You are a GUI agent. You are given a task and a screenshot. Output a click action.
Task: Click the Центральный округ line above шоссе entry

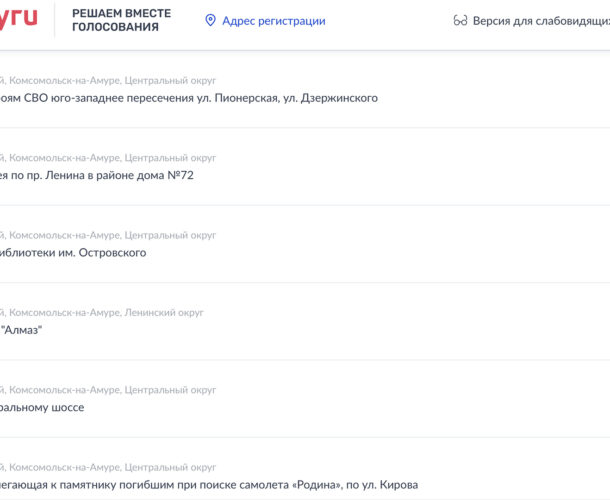point(108,390)
